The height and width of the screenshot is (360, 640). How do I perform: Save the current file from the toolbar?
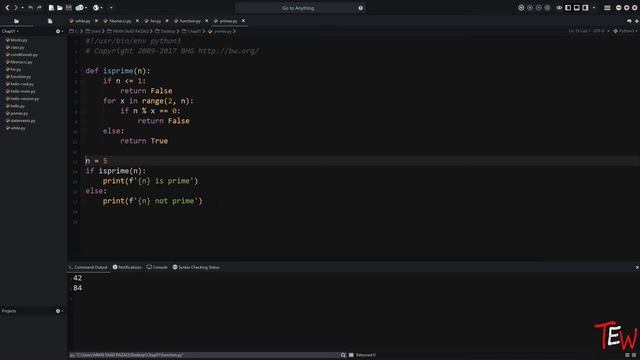point(69,8)
